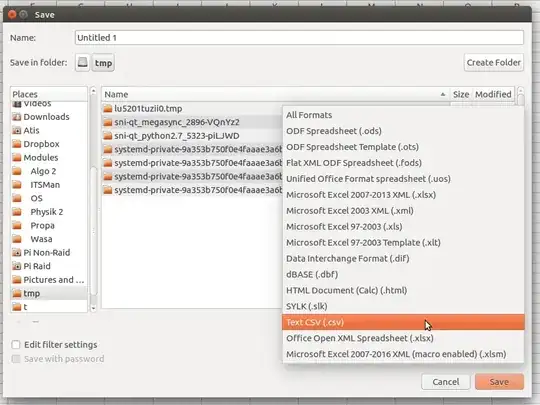Select the lu5201tuzii0.tmp folder icon
Screen dimensions: 540x405
(108, 108)
